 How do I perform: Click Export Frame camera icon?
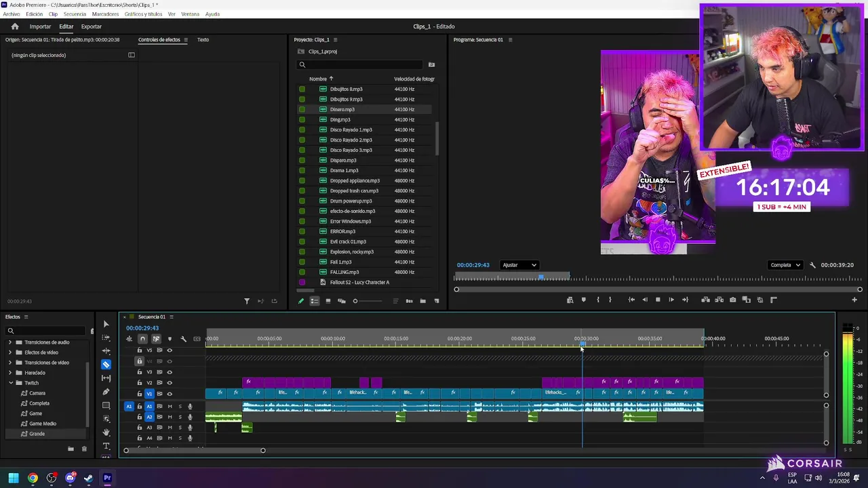pyautogui.click(x=732, y=300)
